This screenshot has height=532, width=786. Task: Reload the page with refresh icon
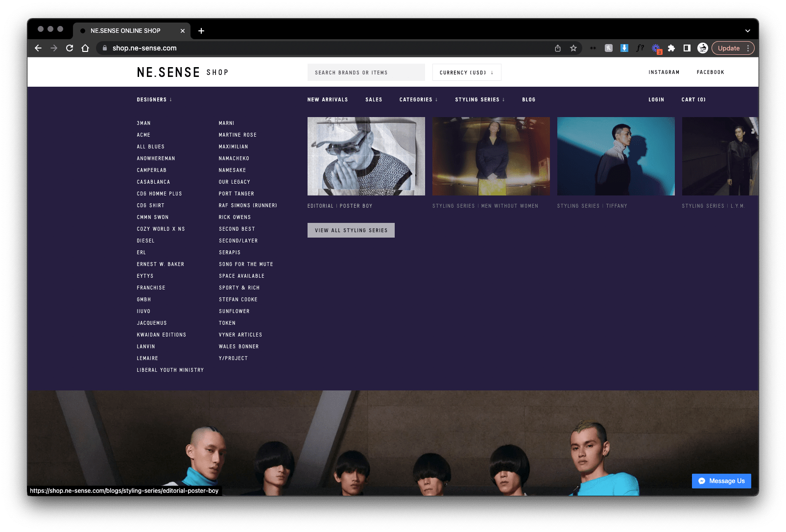pos(70,48)
